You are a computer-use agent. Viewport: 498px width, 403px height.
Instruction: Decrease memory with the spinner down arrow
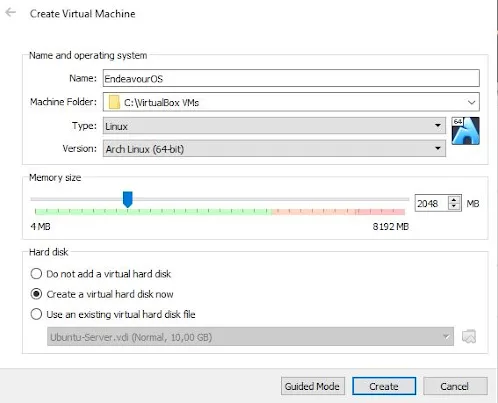coord(454,206)
